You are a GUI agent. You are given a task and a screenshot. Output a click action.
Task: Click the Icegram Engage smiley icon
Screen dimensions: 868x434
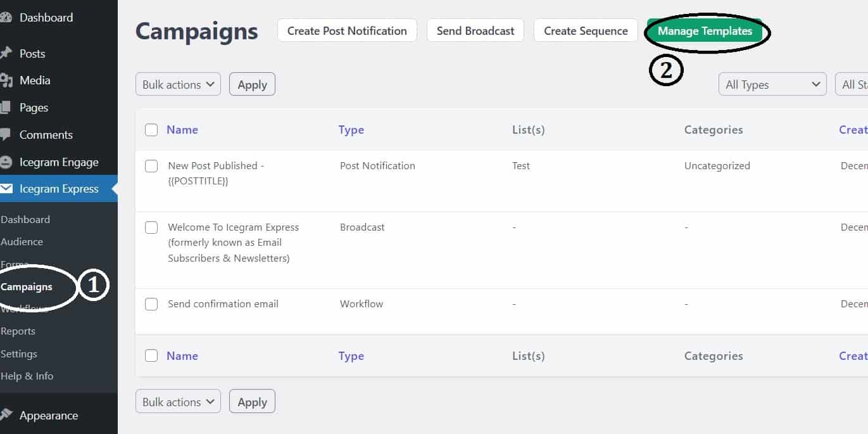click(6, 162)
